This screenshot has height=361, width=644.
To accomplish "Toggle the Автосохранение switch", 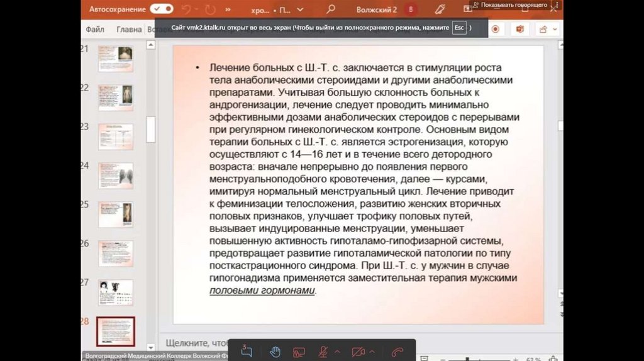I will 162,9.
